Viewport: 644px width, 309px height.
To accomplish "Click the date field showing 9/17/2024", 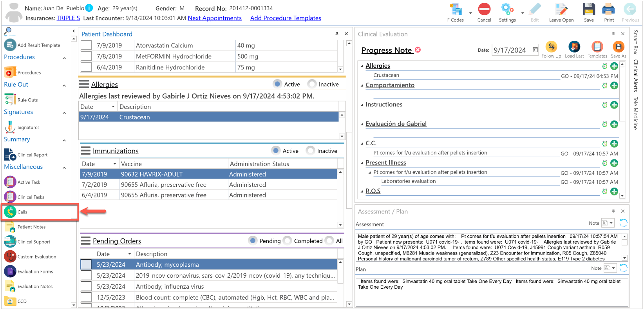I will [x=515, y=50].
